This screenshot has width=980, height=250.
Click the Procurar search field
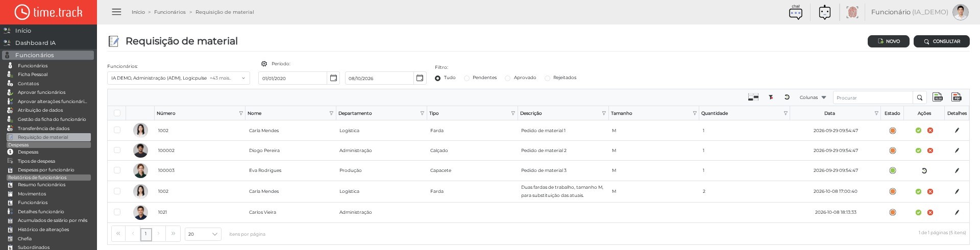[872, 97]
